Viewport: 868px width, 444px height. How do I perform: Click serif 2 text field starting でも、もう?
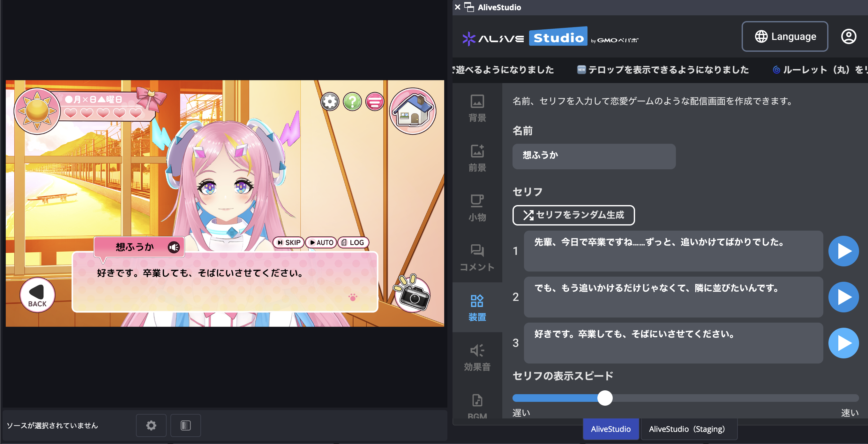[673, 297]
